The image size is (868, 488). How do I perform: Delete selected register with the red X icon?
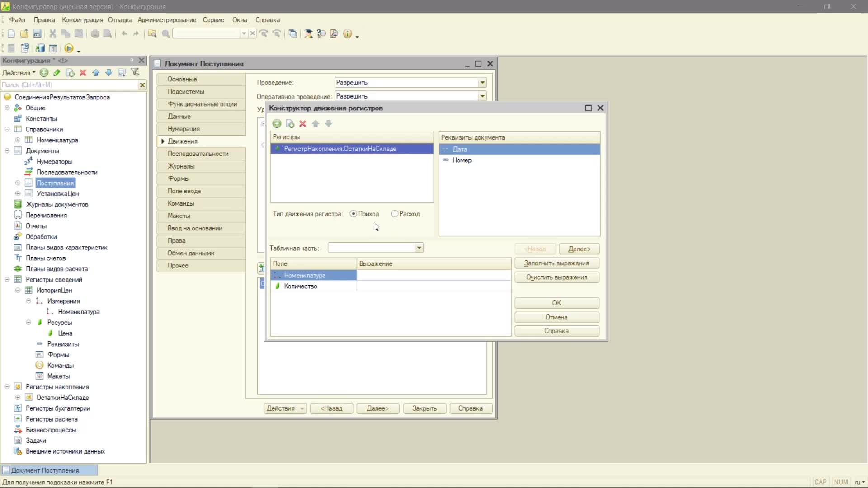pos(302,123)
